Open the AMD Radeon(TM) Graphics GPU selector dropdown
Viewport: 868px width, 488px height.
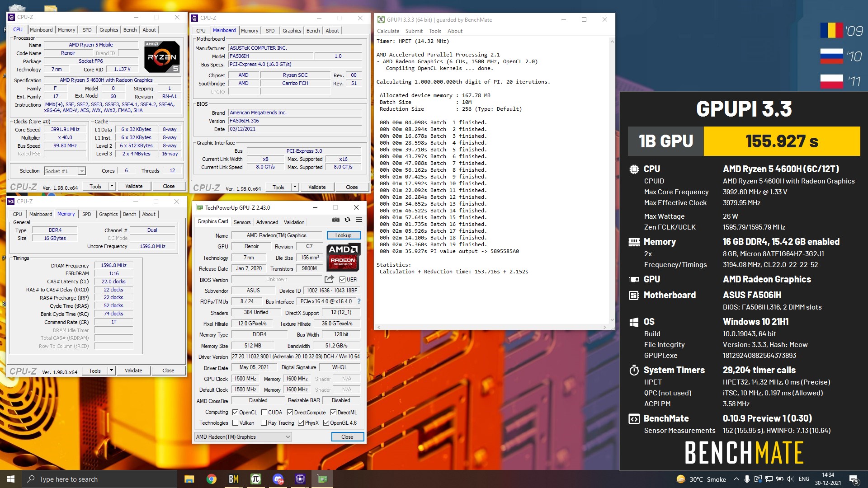click(x=243, y=437)
